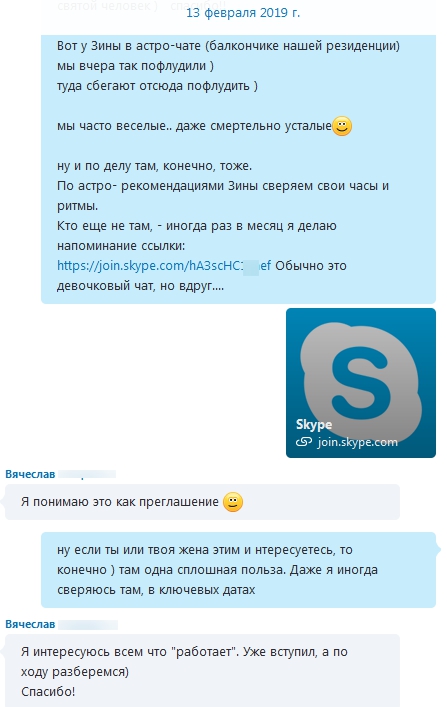Click the date header "13 февраля 2019 г."

243,13
